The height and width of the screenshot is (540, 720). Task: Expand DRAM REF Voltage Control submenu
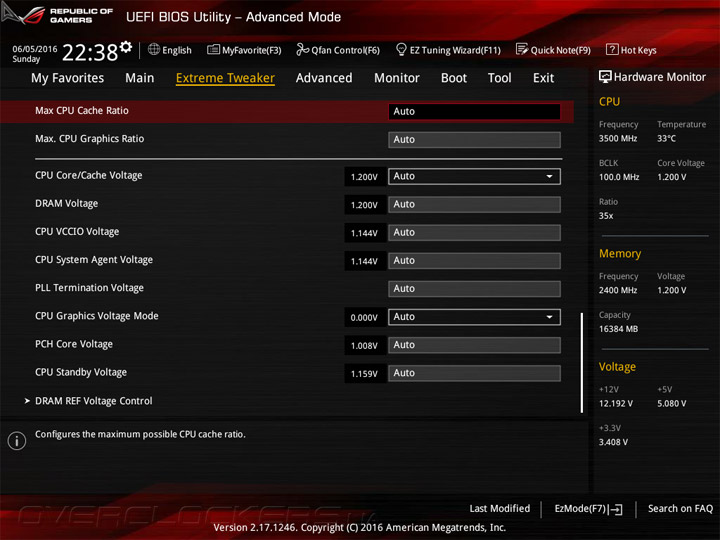(x=94, y=401)
